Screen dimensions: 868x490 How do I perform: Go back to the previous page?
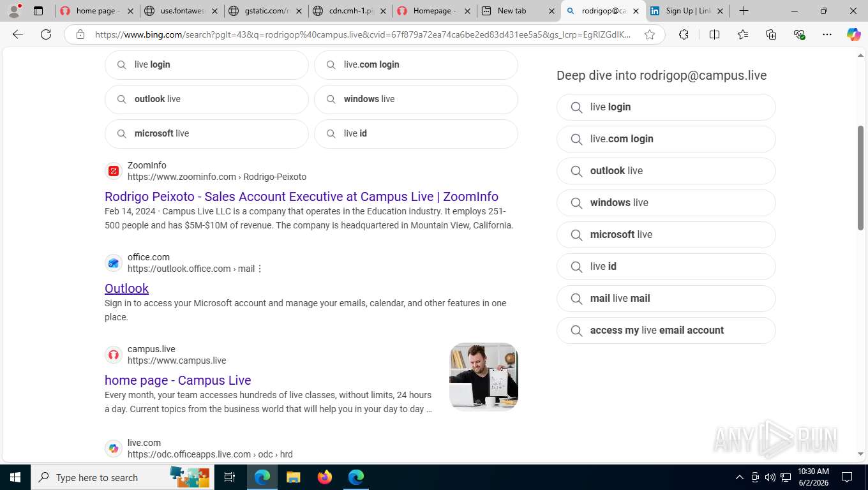(18, 34)
